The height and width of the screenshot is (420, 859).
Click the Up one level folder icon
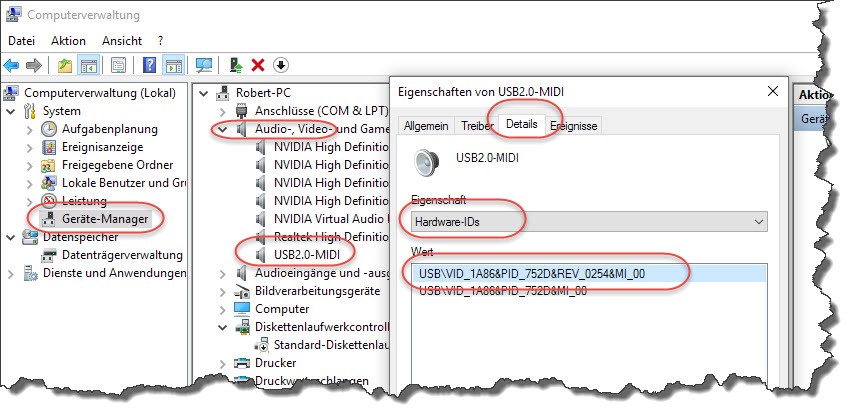pyautogui.click(x=65, y=66)
